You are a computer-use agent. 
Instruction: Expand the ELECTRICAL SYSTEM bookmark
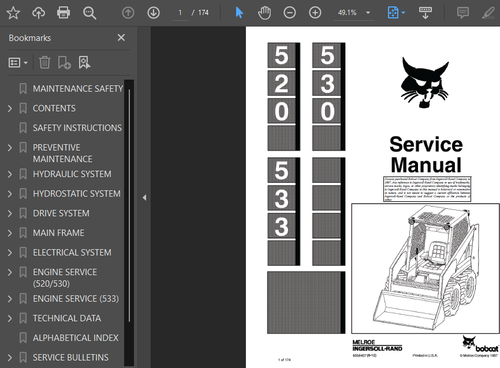10,253
